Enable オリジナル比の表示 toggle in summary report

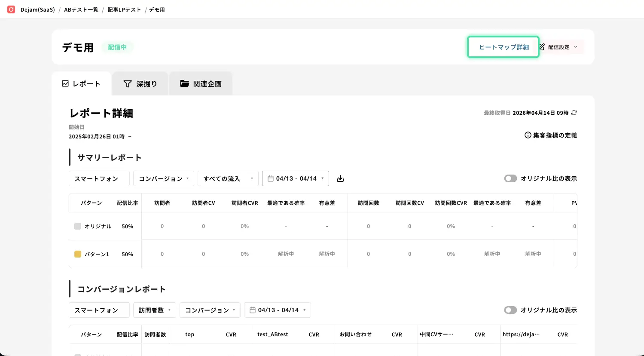point(510,178)
